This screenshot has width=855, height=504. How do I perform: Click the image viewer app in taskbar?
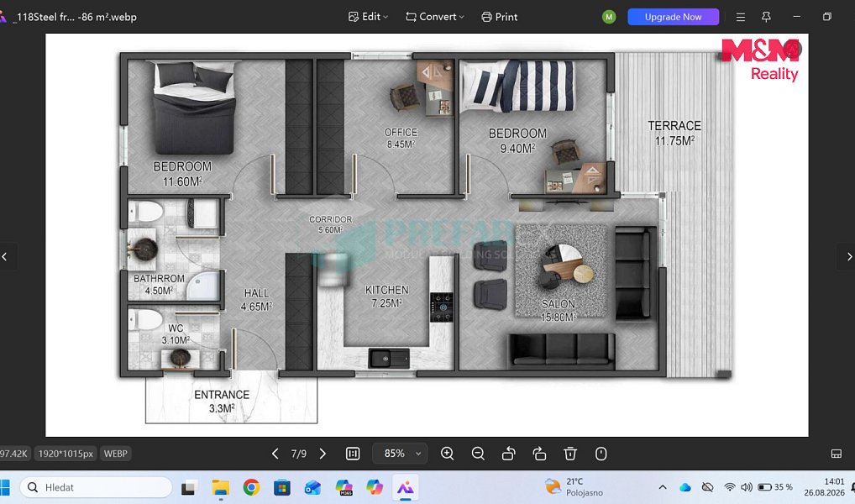tap(405, 488)
